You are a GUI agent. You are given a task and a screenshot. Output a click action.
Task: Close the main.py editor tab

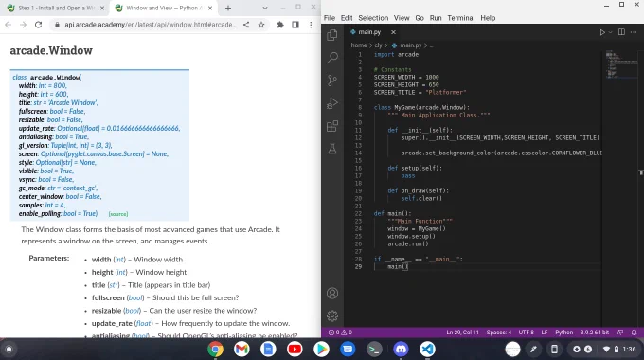click(x=393, y=32)
